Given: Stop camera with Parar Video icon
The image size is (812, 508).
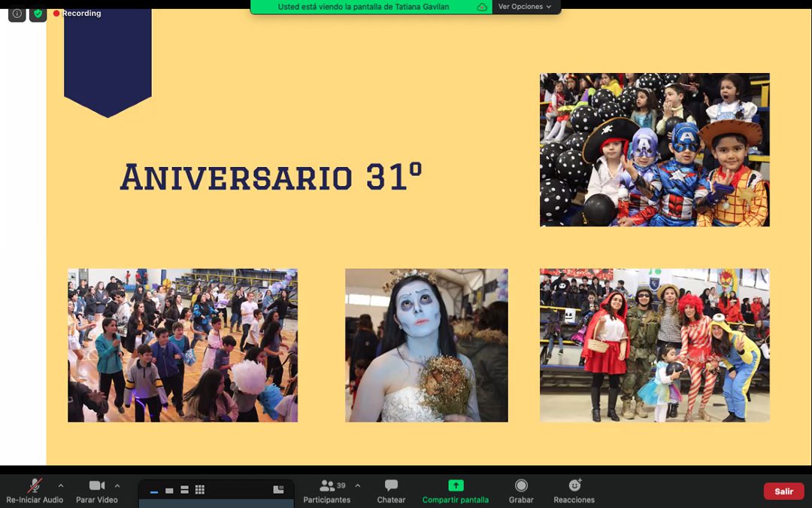Looking at the screenshot, I should (x=97, y=485).
